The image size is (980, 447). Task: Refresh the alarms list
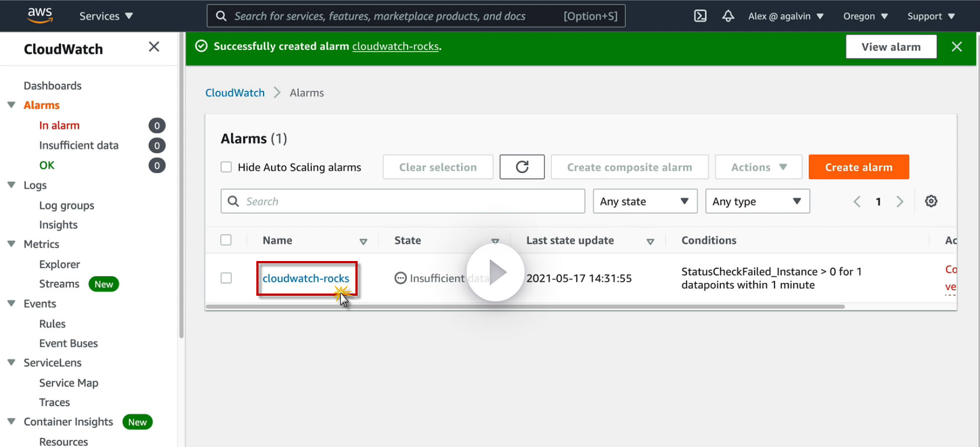click(x=522, y=167)
